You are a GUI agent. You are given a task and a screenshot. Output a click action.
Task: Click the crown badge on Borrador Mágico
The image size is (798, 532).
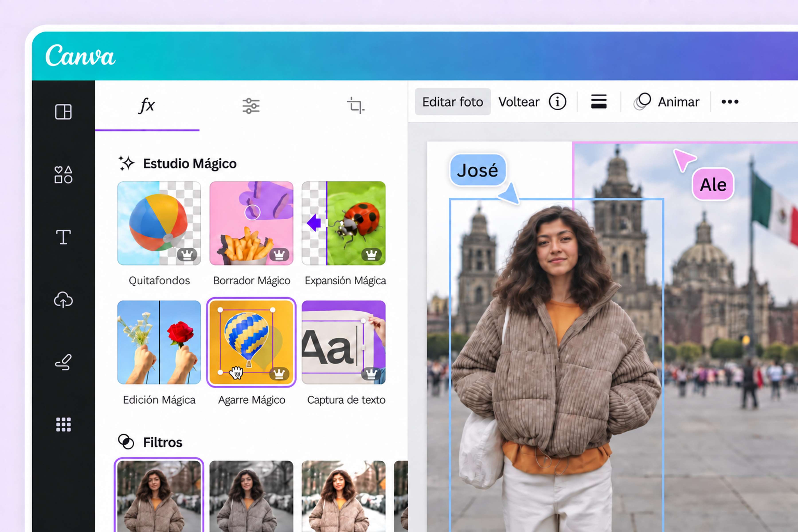click(279, 254)
